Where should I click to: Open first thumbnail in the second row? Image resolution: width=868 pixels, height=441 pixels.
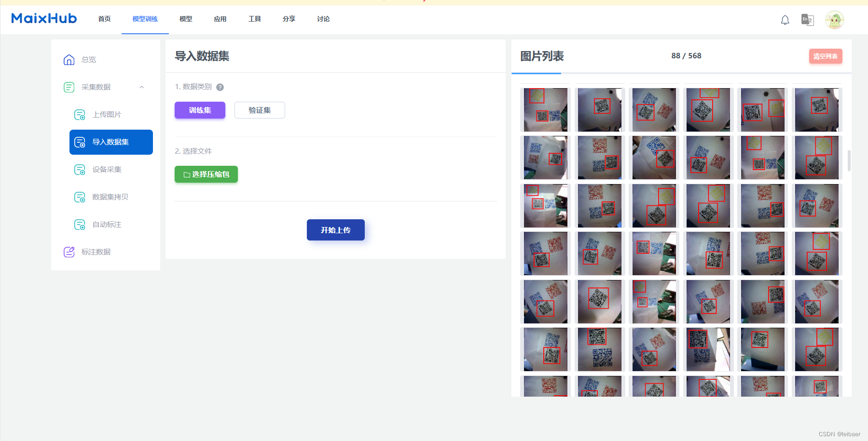click(x=546, y=158)
